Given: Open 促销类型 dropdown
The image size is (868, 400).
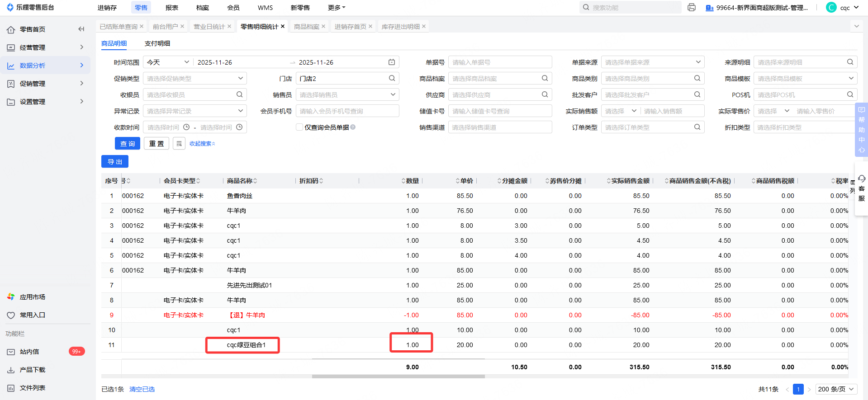Looking at the screenshot, I should [195, 78].
